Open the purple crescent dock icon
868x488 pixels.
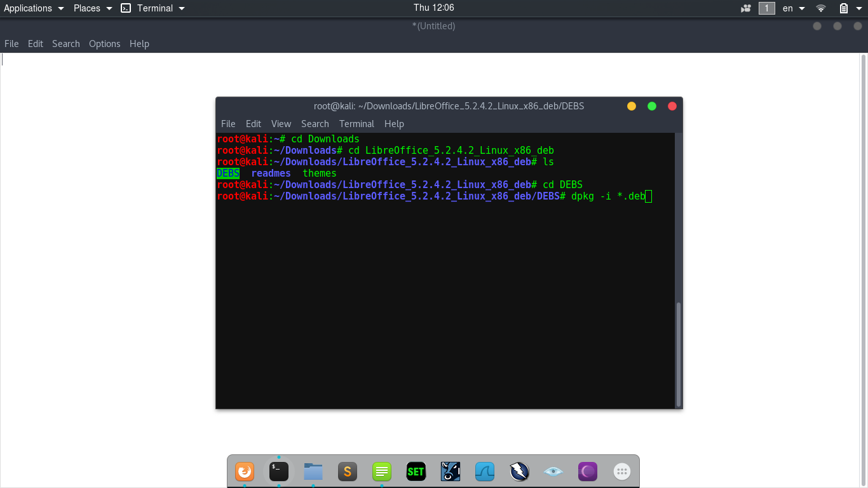(588, 471)
